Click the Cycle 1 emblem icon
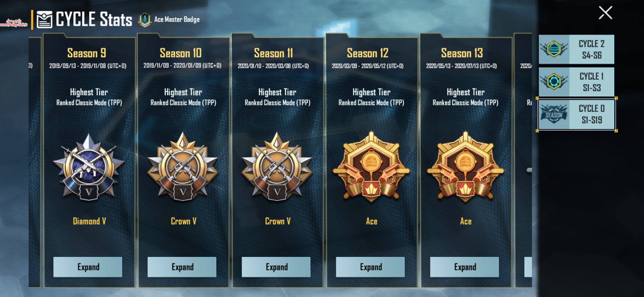644x297 pixels. point(554,82)
